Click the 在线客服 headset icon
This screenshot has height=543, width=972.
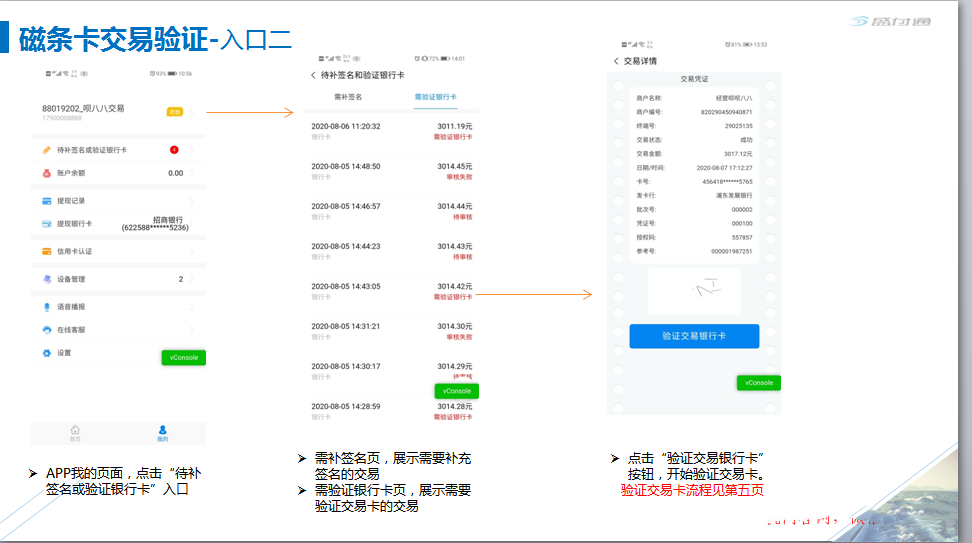coord(47,330)
